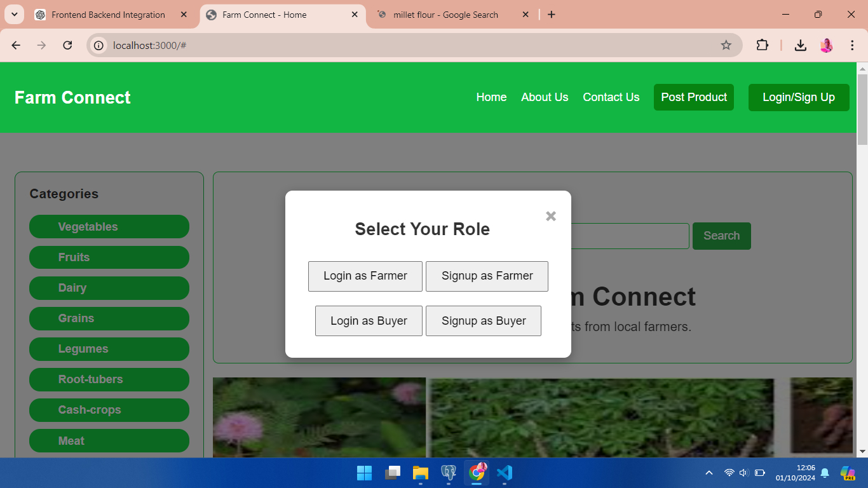Switch to Frontend Backend Integration tab
This screenshot has width=868, height=488.
[x=108, y=15]
